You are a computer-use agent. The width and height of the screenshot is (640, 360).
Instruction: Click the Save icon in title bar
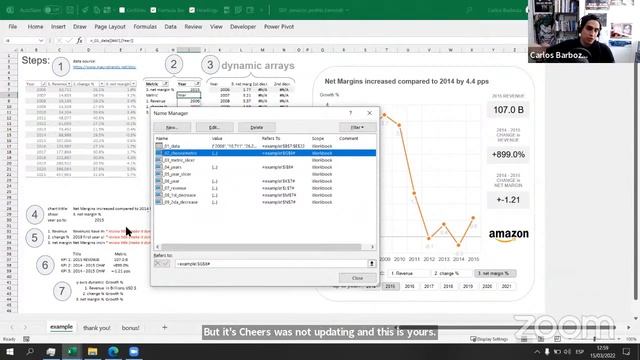click(70, 10)
